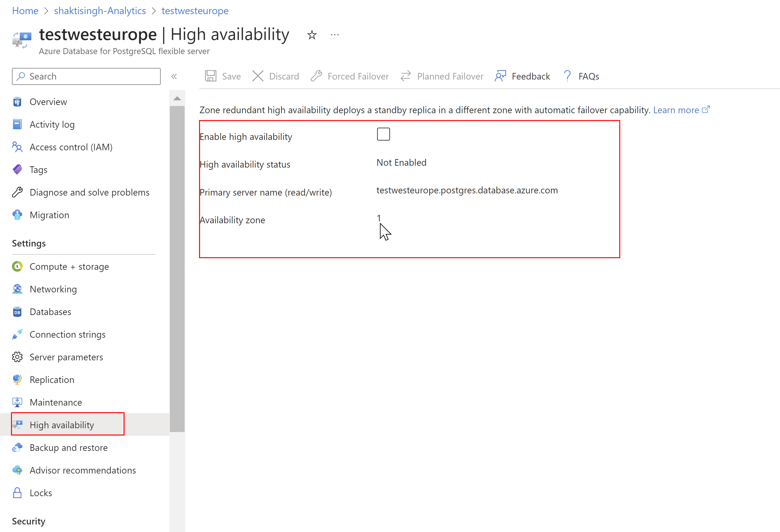This screenshot has height=532, width=780.
Task: Click the primary server name value
Action: coord(467,190)
